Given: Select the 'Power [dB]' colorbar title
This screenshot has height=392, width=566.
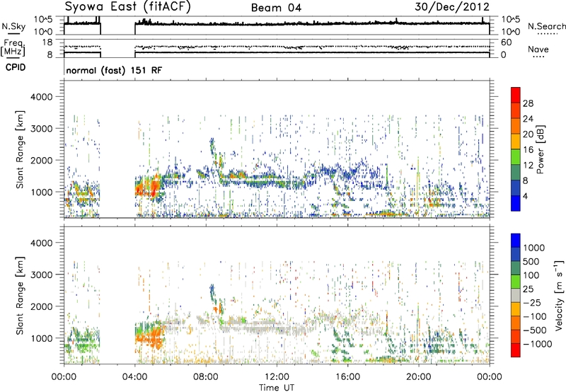Looking at the screenshot, I should coord(540,149).
